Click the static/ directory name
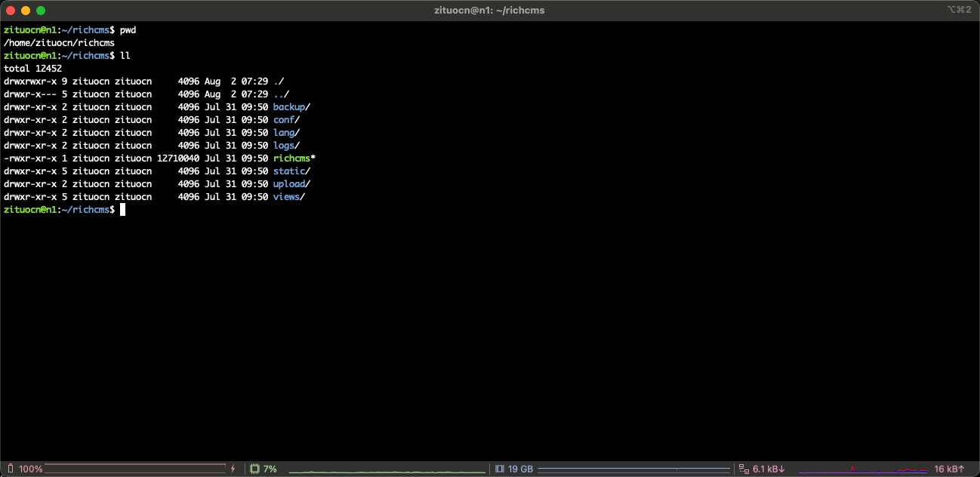The height and width of the screenshot is (477, 980). (291, 171)
